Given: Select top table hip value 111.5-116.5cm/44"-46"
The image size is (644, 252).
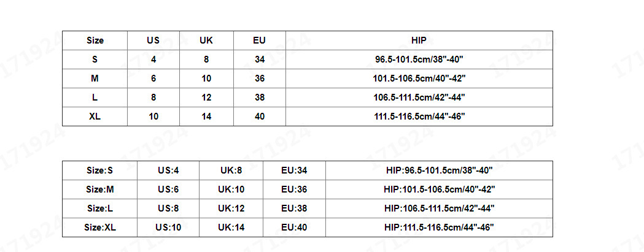Looking at the screenshot, I should click(419, 116).
